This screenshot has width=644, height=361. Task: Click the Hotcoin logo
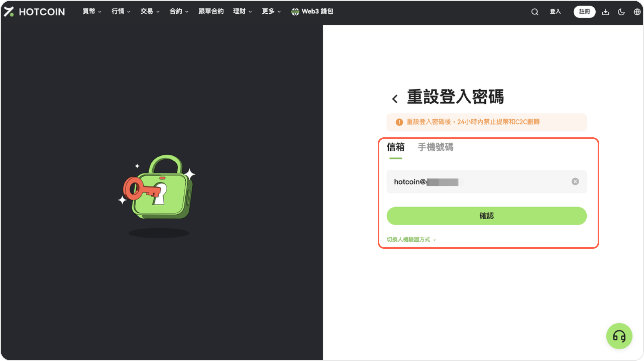(34, 12)
